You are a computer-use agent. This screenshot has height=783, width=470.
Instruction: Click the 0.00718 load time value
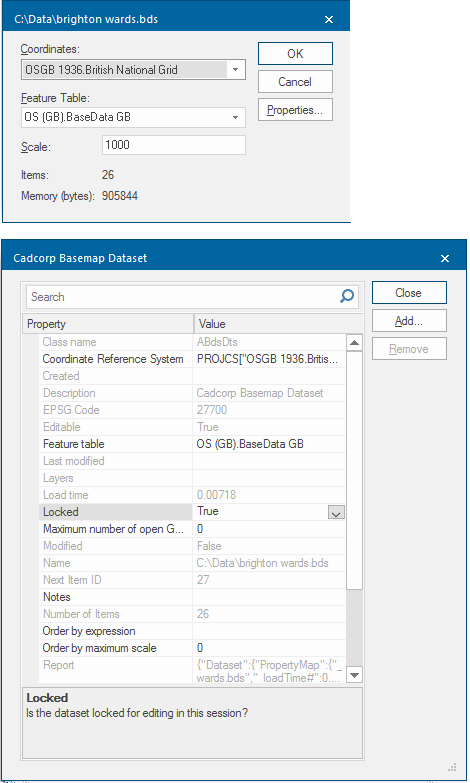coord(269,495)
